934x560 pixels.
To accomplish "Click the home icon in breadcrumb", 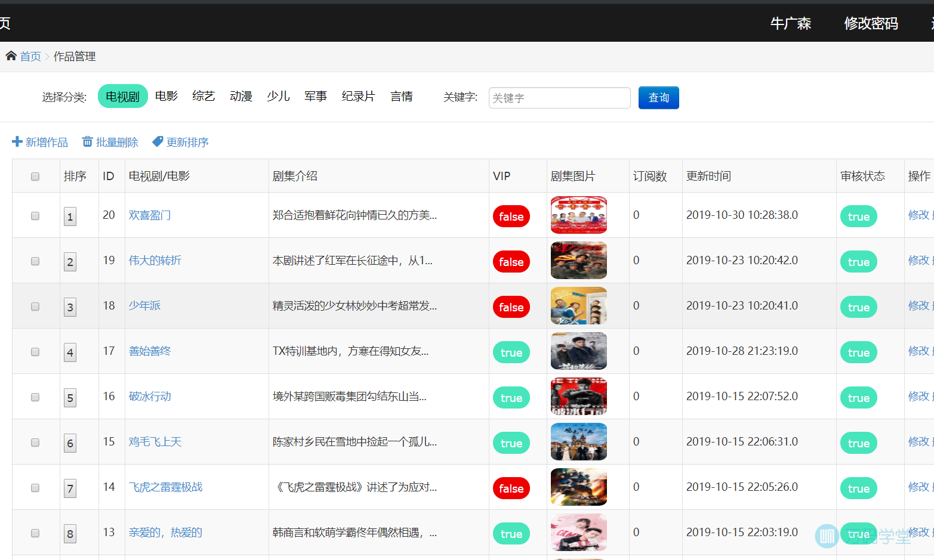I will 11,56.
